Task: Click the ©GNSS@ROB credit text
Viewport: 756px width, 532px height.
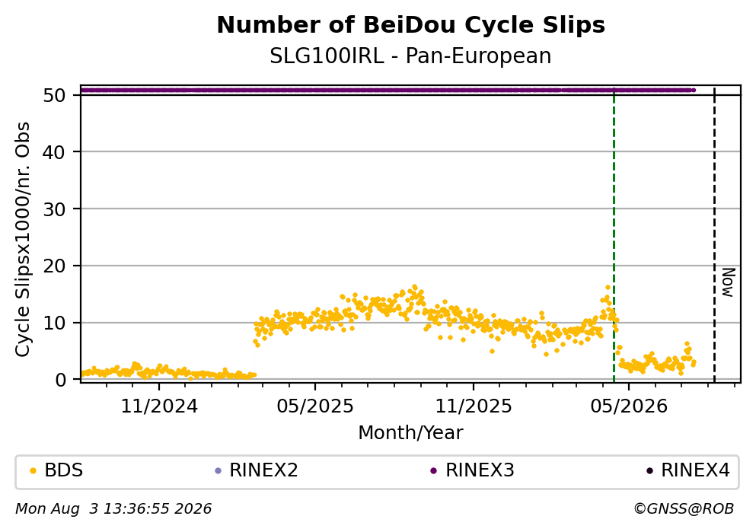Action: [684, 509]
